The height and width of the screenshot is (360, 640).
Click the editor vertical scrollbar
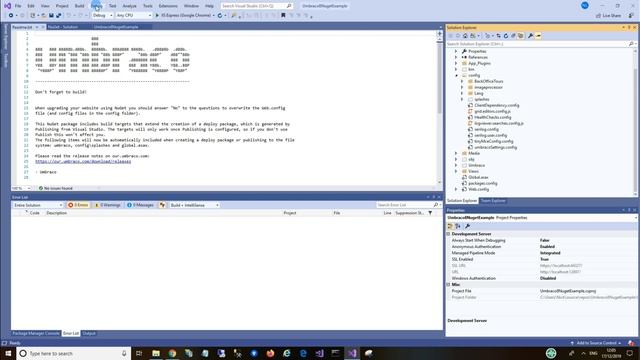pos(440,108)
